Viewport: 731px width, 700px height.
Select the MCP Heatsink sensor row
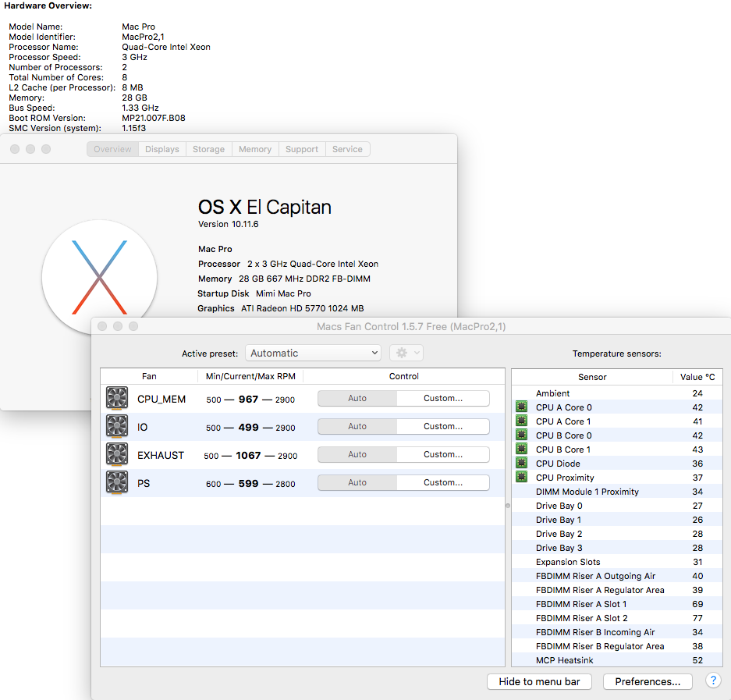tap(617, 660)
